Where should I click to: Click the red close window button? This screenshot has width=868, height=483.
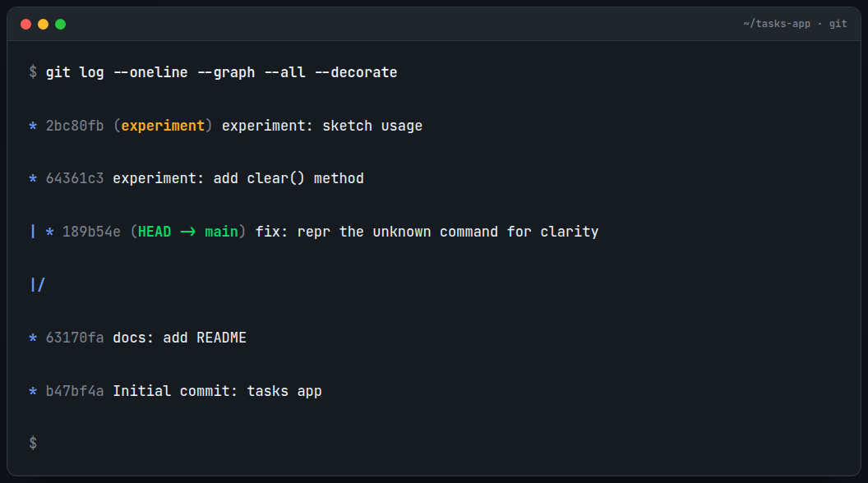click(x=25, y=25)
